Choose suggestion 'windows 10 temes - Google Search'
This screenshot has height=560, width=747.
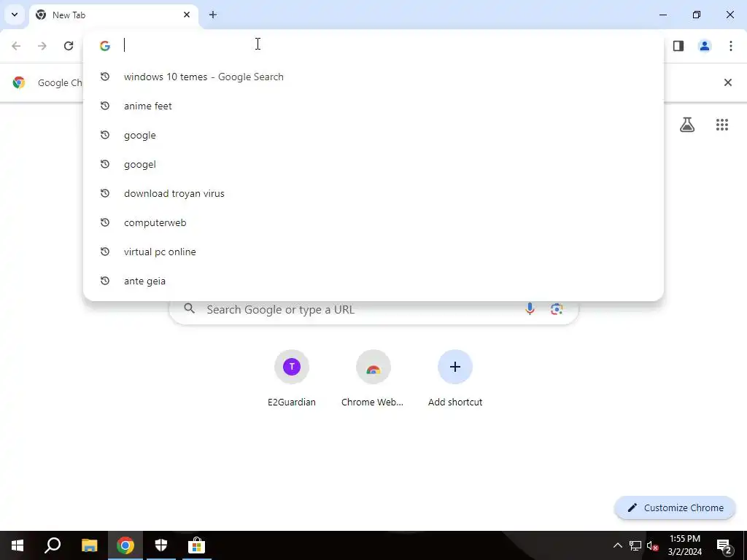click(373, 77)
